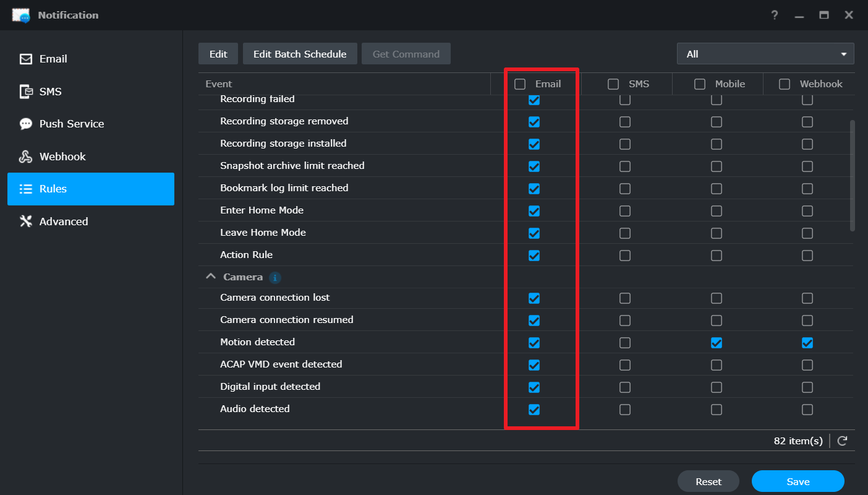868x495 pixels.
Task: Open the Advanced settings tab
Action: tap(64, 222)
